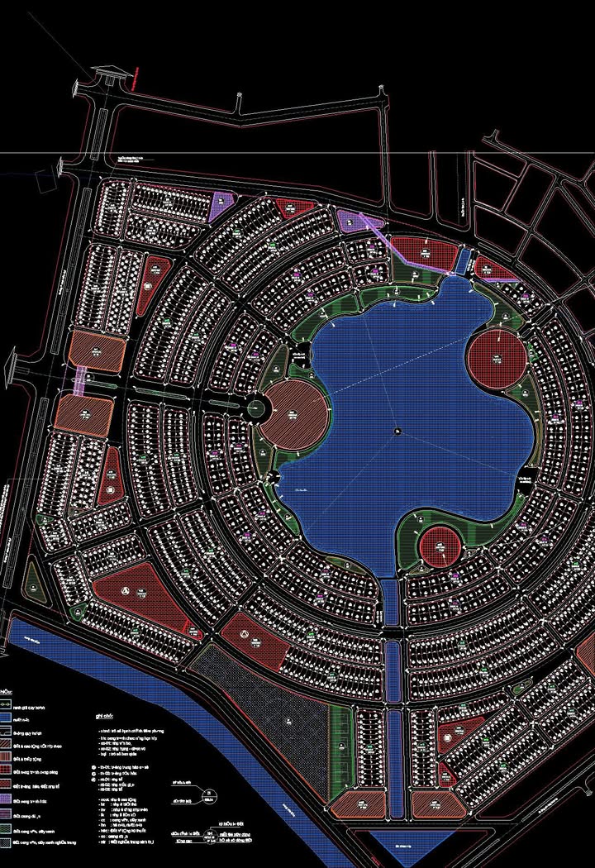The height and width of the screenshot is (868, 595).
Task: Click the small blue inlet rectangle north of lake
Action: (x=461, y=262)
